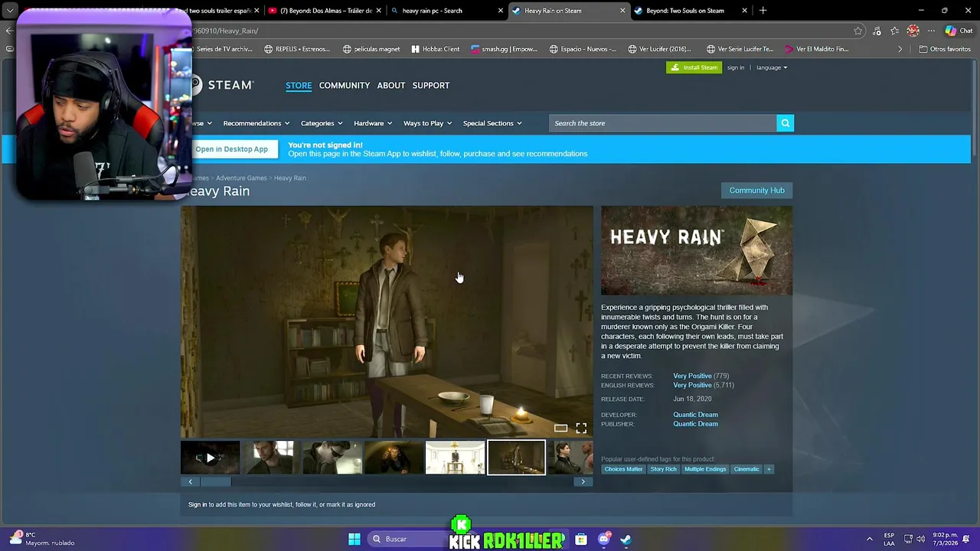
Task: Open the music tab actions icon in address bar
Action: pyautogui.click(x=877, y=31)
